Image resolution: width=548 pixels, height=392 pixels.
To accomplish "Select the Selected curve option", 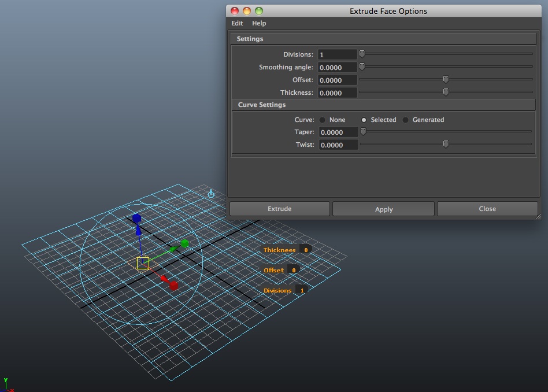I will 364,120.
